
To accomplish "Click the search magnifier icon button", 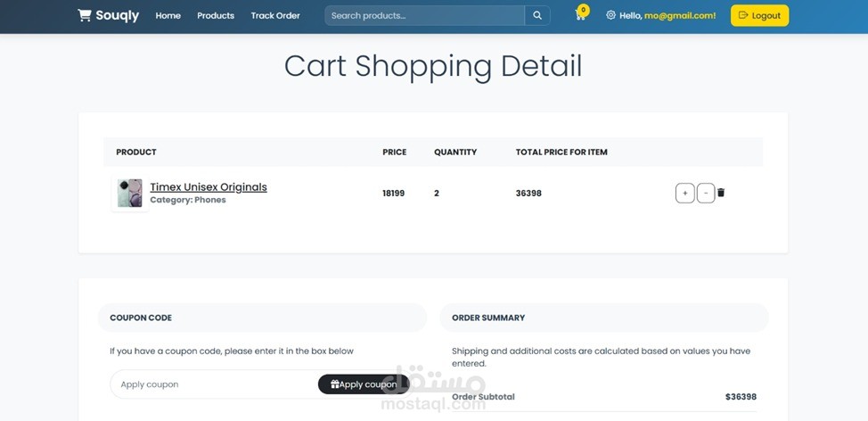I will (537, 15).
